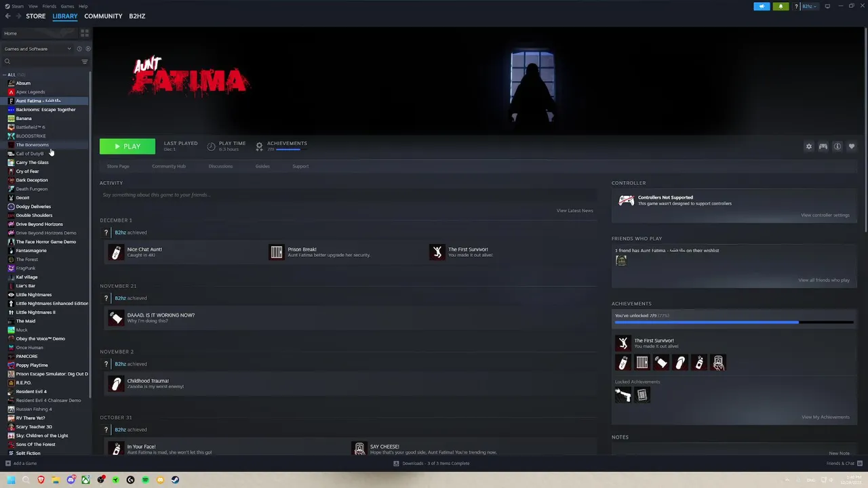
Task: Switch to the COMMUNITY tab
Action: pos(103,16)
